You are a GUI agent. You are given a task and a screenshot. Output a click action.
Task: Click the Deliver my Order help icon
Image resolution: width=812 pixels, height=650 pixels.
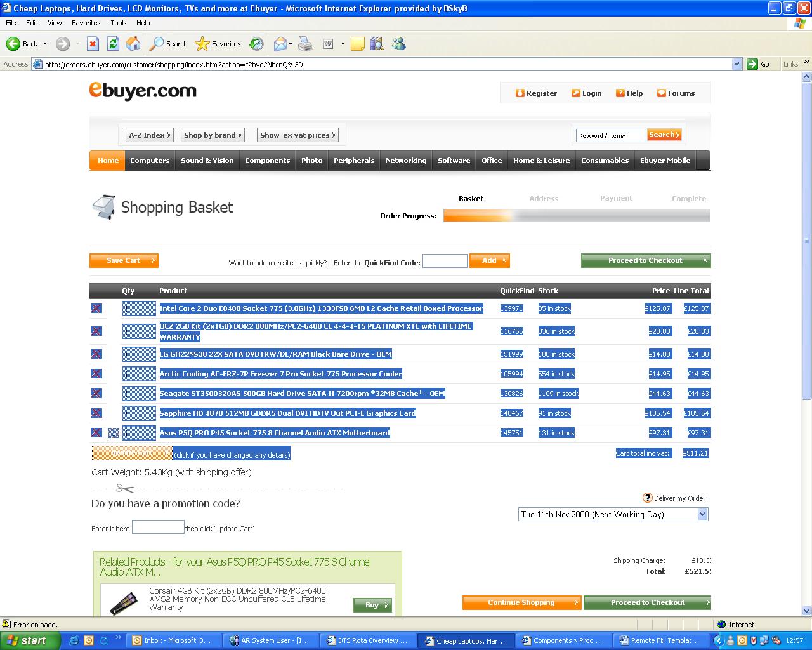[x=648, y=498]
